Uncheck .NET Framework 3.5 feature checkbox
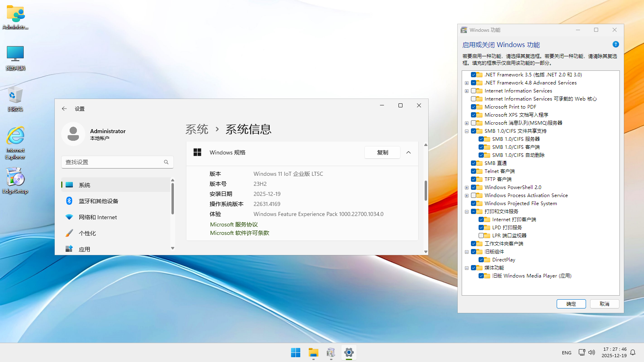644x362 pixels. point(474,75)
